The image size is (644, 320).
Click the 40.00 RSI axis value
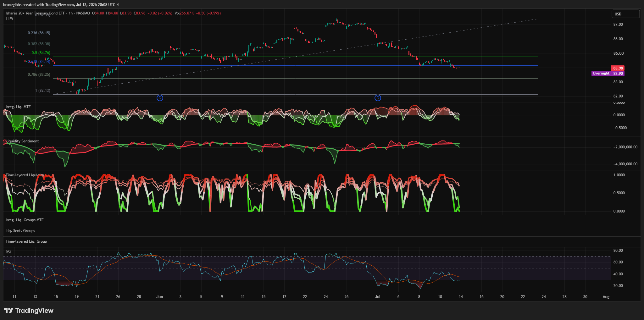click(618, 274)
